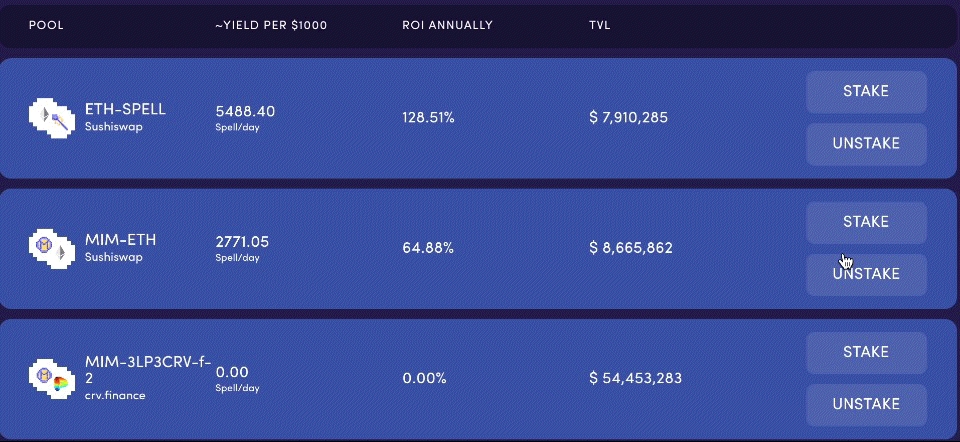Select the ETH-SPELL pool name
The width and height of the screenshot is (960, 442).
125,109
